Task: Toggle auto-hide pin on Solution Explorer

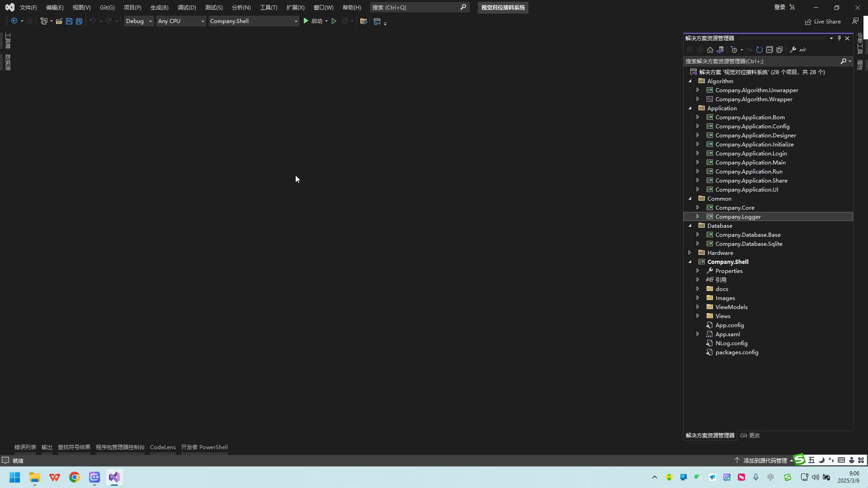Action: tap(839, 38)
